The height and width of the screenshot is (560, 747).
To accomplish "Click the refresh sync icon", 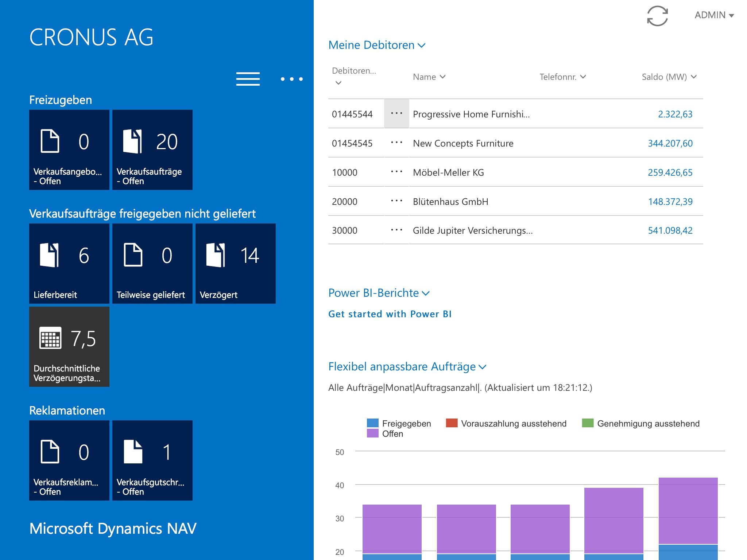I will 657,16.
